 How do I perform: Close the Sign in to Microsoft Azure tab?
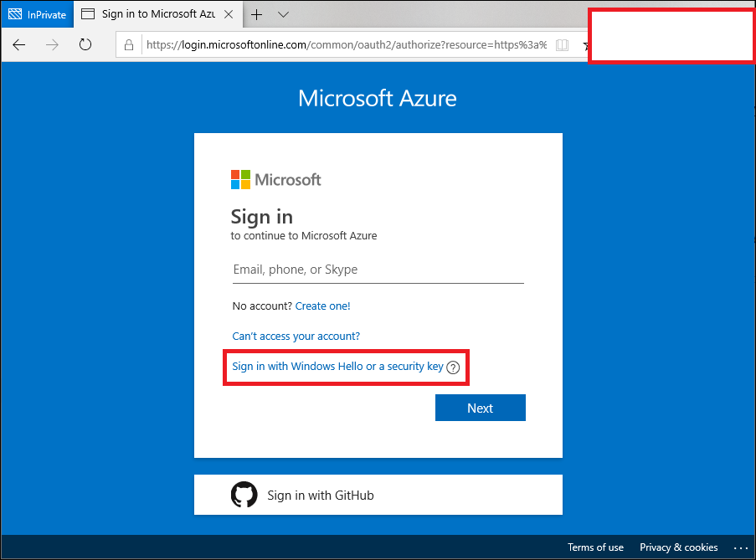(227, 14)
